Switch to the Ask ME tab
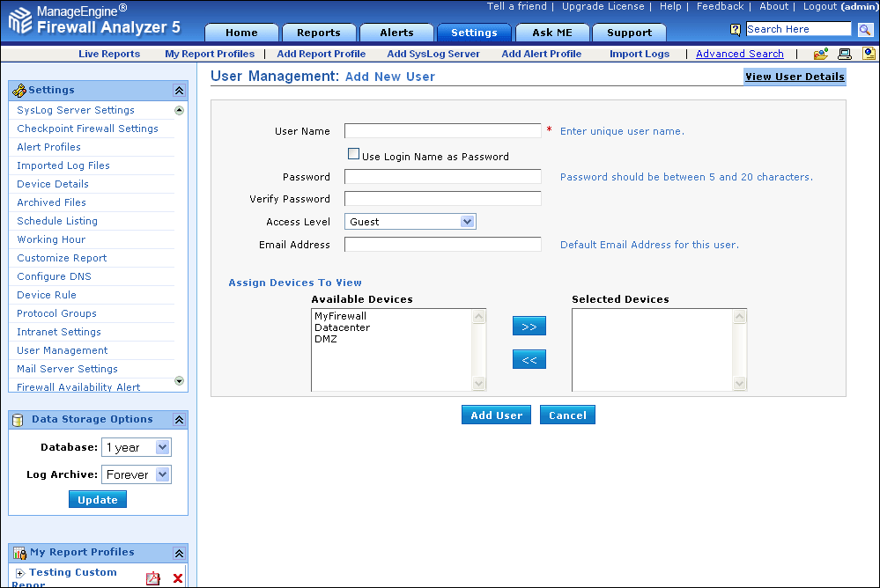This screenshot has width=880, height=588. point(552,33)
